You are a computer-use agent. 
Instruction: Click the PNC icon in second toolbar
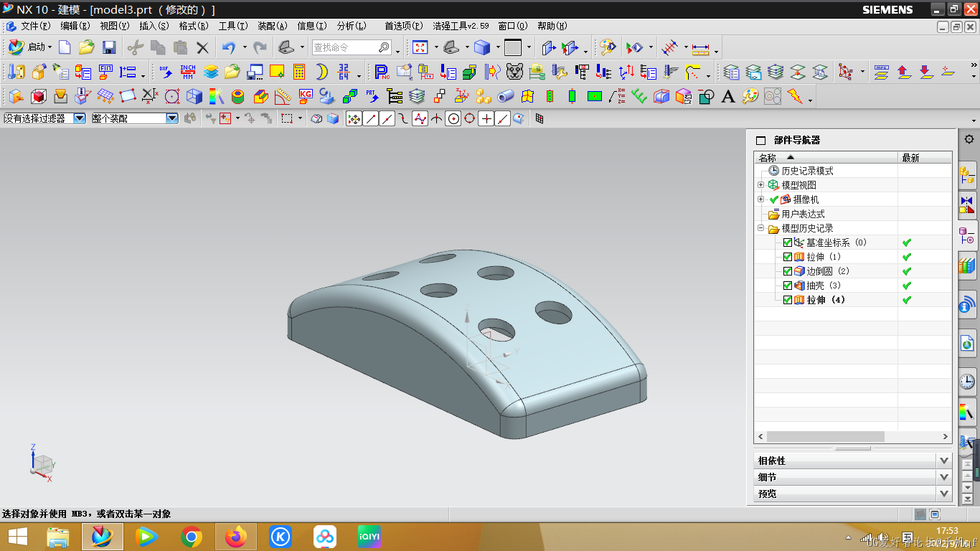382,72
